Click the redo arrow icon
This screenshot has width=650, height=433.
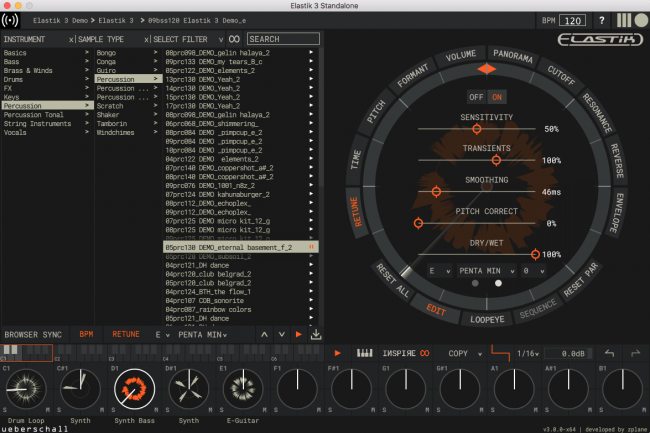pyautogui.click(x=634, y=353)
